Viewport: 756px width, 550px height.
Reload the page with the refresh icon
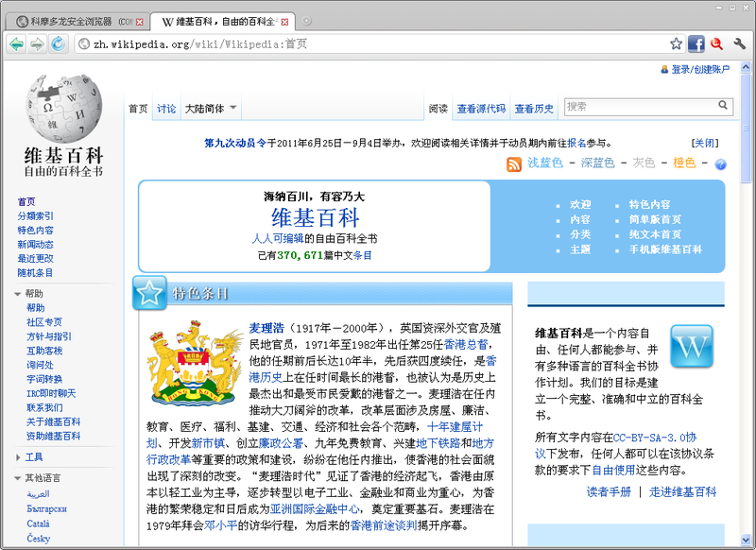coord(59,44)
